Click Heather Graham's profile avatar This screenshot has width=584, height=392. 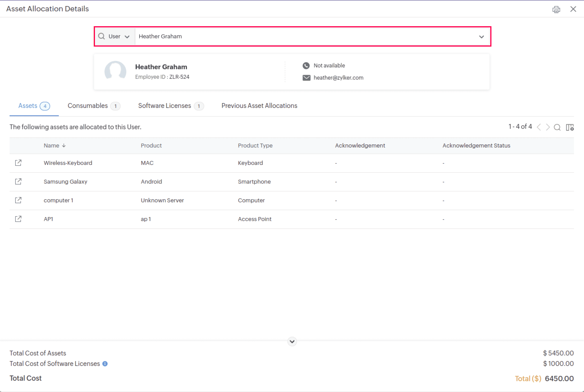click(x=115, y=71)
